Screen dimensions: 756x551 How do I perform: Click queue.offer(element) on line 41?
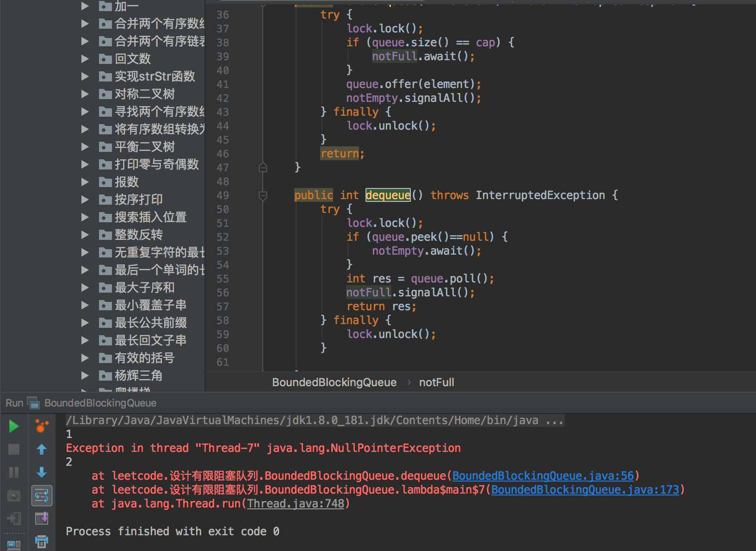click(x=410, y=84)
